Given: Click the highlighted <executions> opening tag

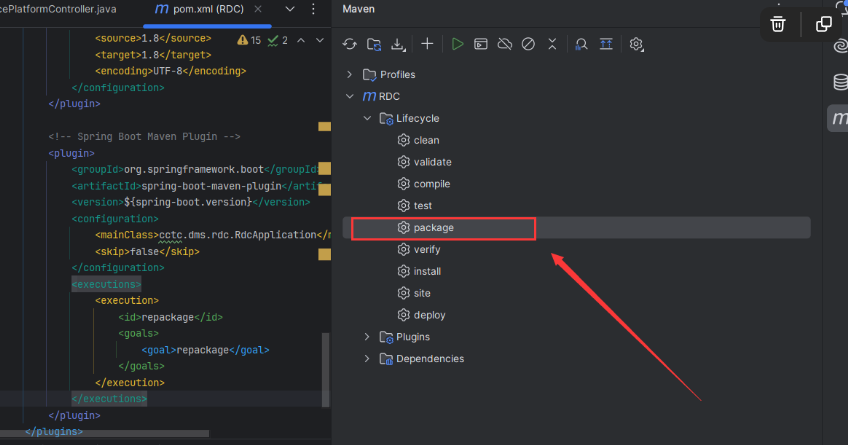Looking at the screenshot, I should click(x=107, y=284).
